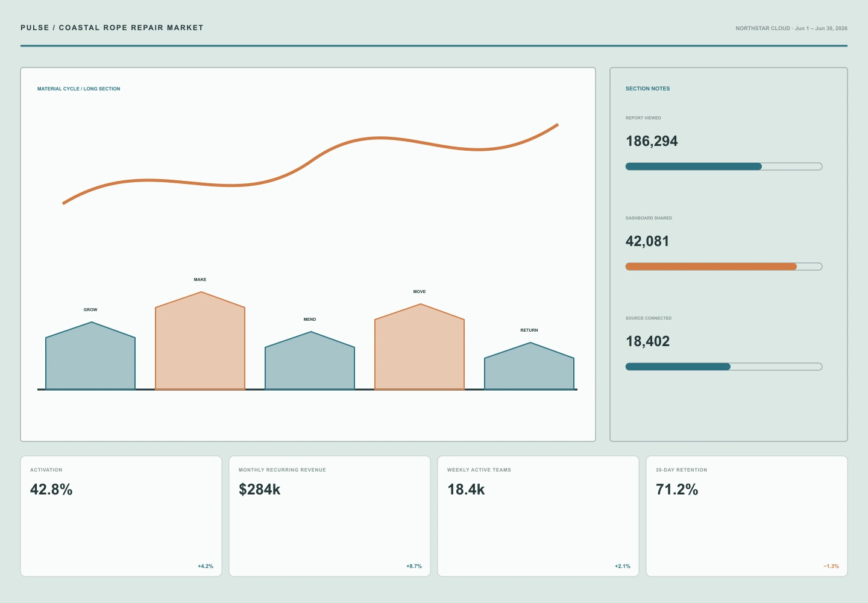Select the MOVE house-shaped bar
This screenshot has height=603, width=868.
click(420, 347)
